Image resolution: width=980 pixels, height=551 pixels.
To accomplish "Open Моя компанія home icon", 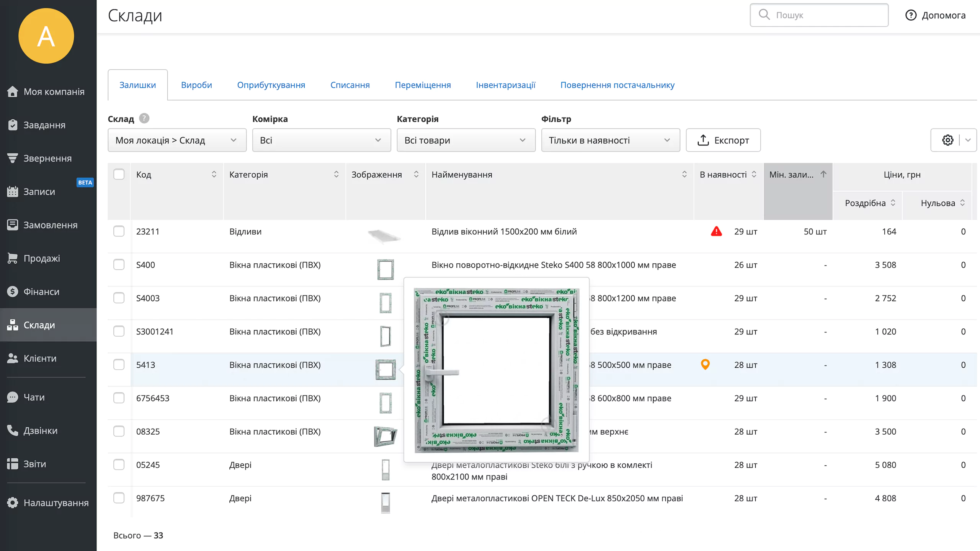I will (13, 92).
